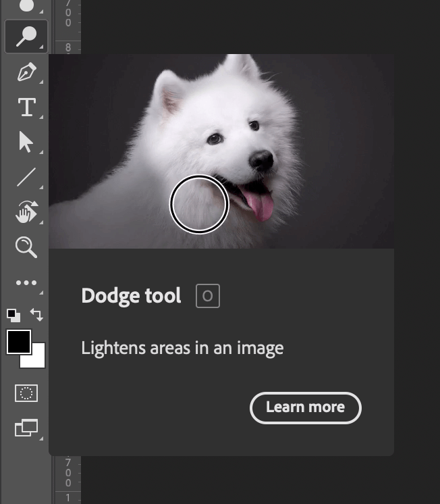The height and width of the screenshot is (504, 440).
Task: Click the partially visible tool above Dodge
Action: tap(26, 6)
